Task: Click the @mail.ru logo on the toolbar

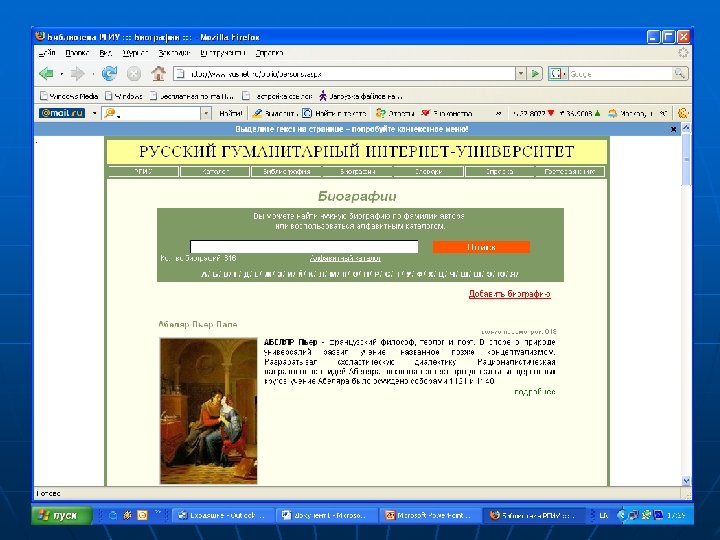Action: coord(62,113)
